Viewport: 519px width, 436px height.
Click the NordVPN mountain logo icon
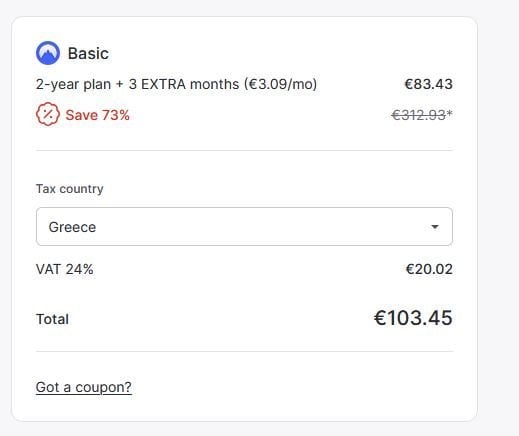[x=48, y=53]
